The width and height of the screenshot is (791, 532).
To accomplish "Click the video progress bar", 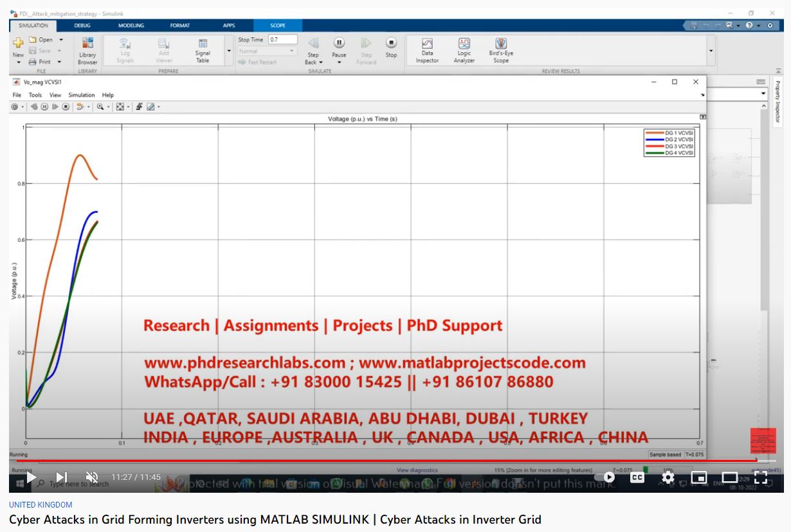I will click(386, 461).
